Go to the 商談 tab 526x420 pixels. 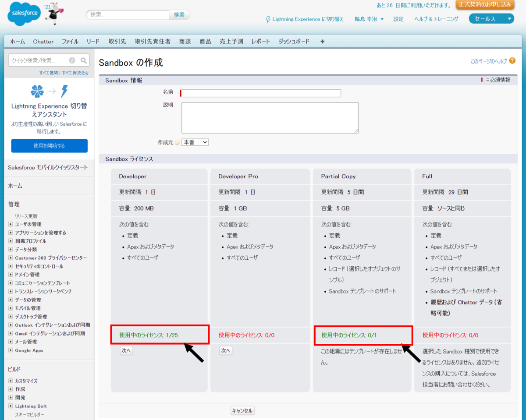click(185, 42)
